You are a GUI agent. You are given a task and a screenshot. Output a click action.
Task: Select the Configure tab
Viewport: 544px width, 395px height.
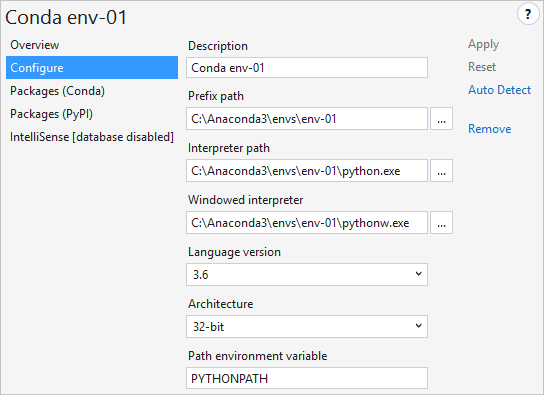[x=92, y=68]
